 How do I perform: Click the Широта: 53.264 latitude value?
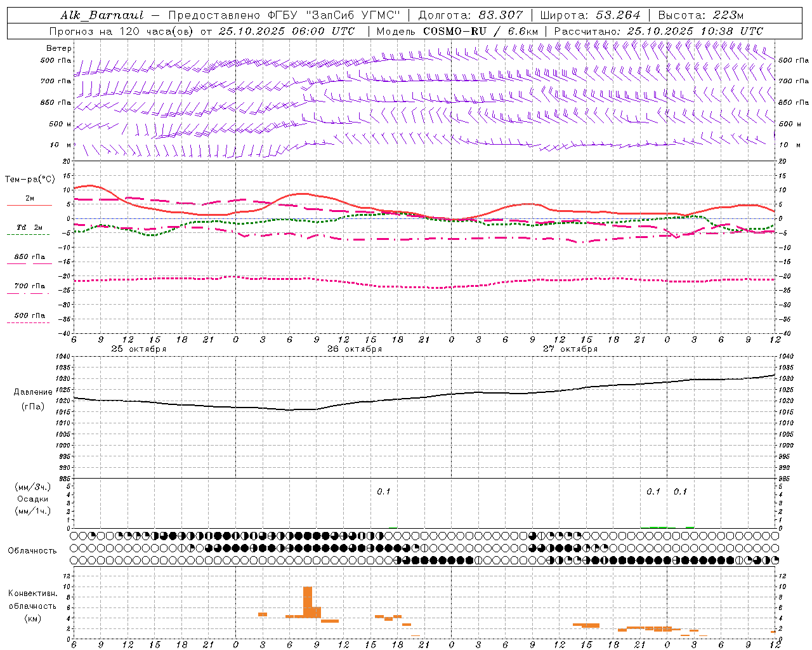point(590,15)
